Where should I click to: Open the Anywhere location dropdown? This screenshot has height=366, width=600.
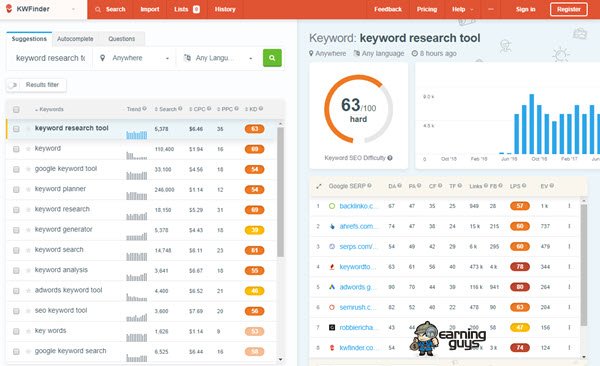tap(134, 58)
